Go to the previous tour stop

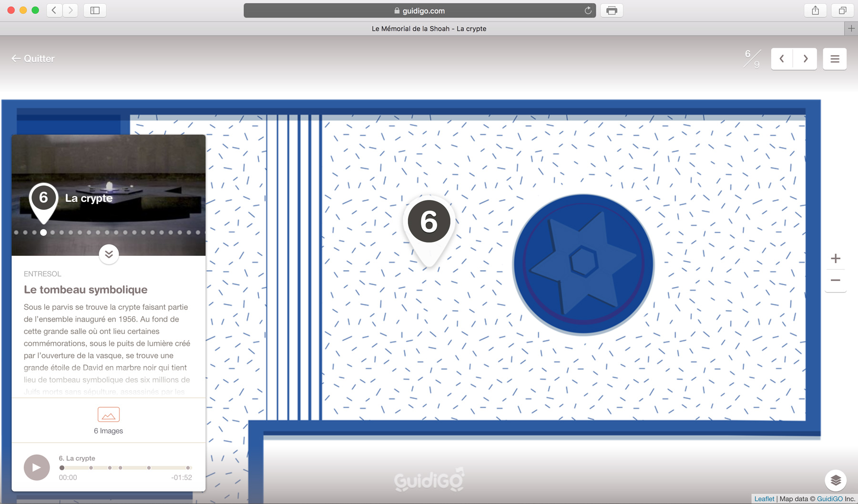click(782, 59)
